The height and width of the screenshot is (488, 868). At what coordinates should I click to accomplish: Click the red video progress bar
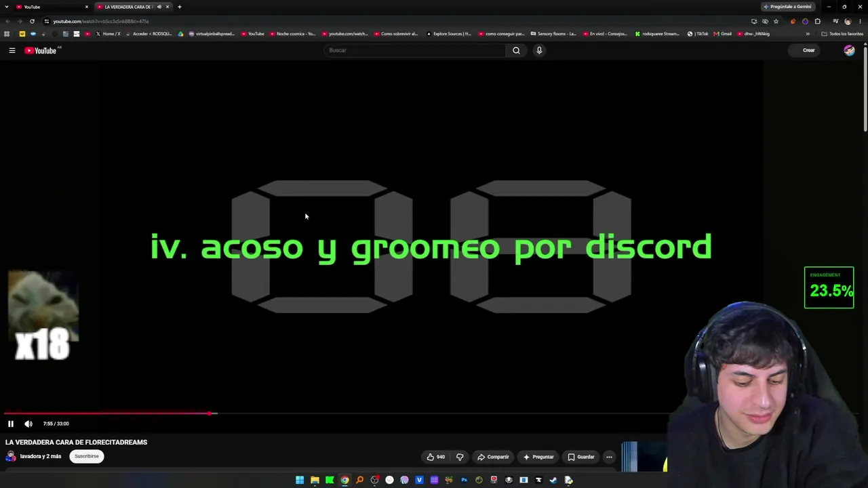click(x=107, y=413)
